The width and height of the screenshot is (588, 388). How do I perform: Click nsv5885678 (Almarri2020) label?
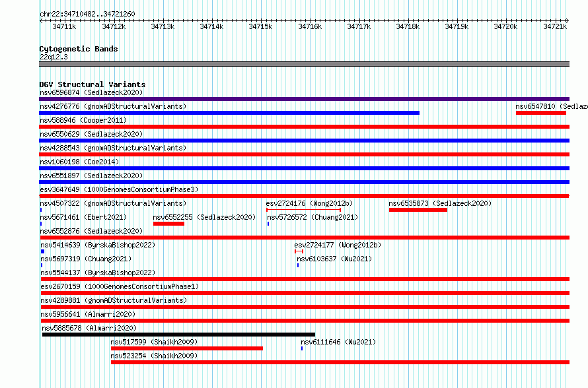pyautogui.click(x=89, y=328)
